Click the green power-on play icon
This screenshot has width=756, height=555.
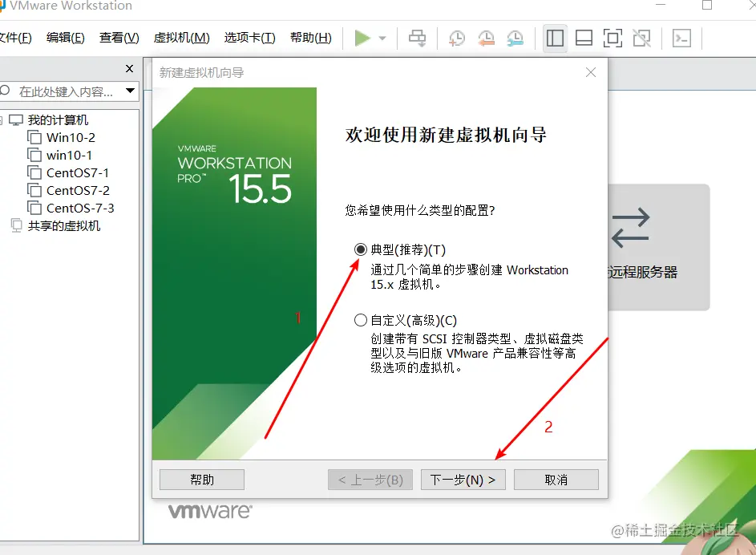(362, 38)
